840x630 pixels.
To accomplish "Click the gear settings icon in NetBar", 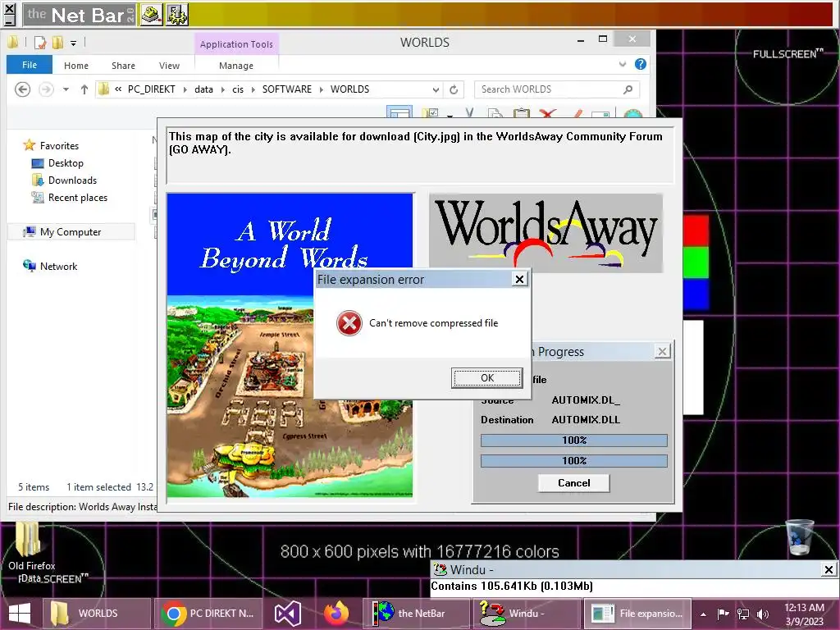I will tap(177, 15).
